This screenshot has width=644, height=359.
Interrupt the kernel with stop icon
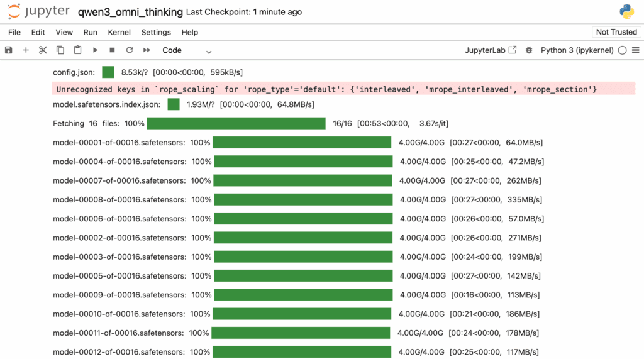[112, 50]
